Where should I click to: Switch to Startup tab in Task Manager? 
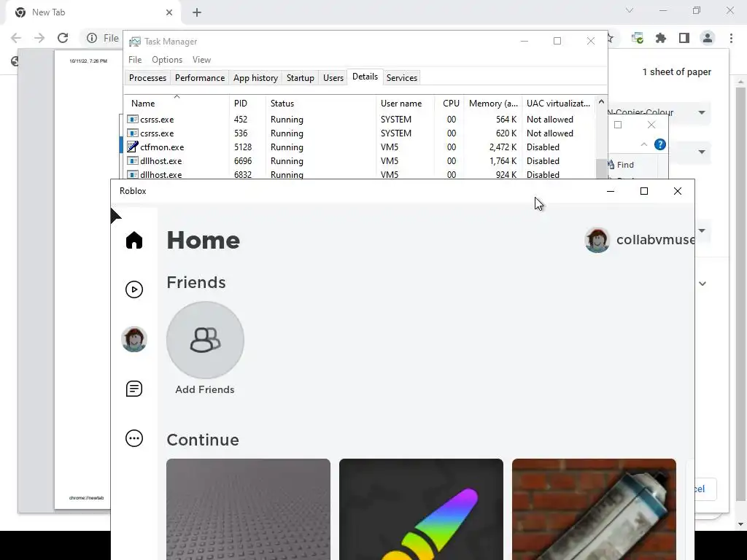click(x=300, y=77)
